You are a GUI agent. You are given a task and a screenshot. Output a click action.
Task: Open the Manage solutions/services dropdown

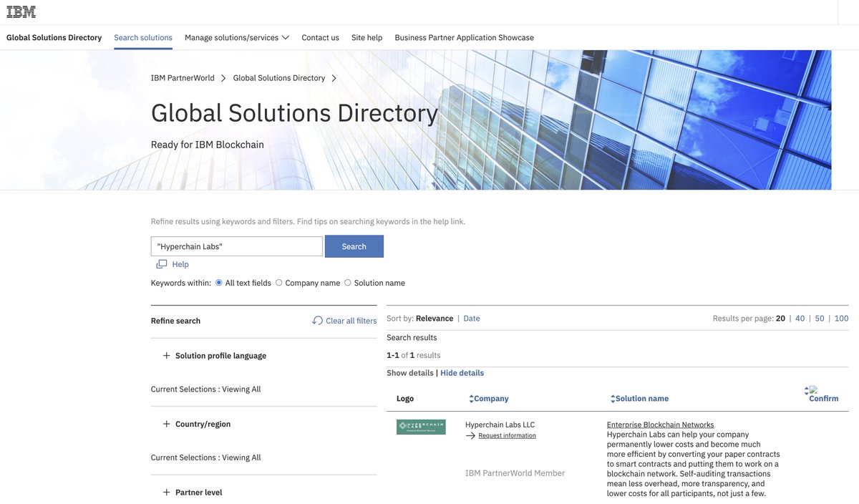237,37
